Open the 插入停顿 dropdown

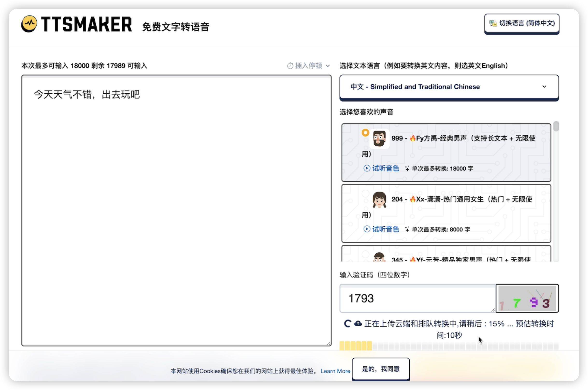click(308, 66)
